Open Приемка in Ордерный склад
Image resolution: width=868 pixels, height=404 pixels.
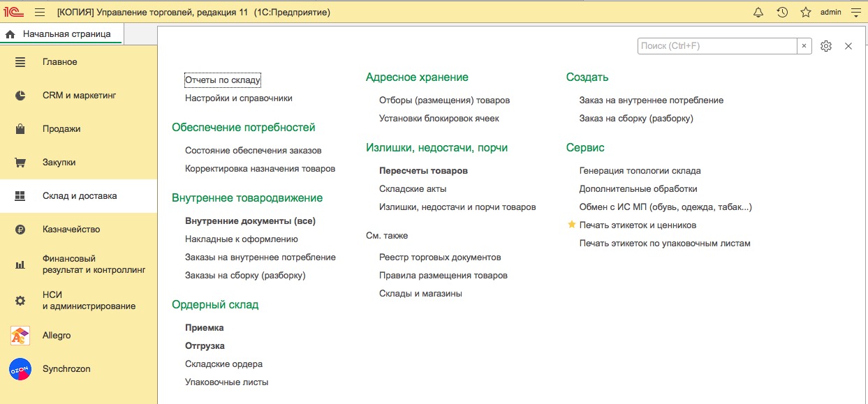pos(205,328)
